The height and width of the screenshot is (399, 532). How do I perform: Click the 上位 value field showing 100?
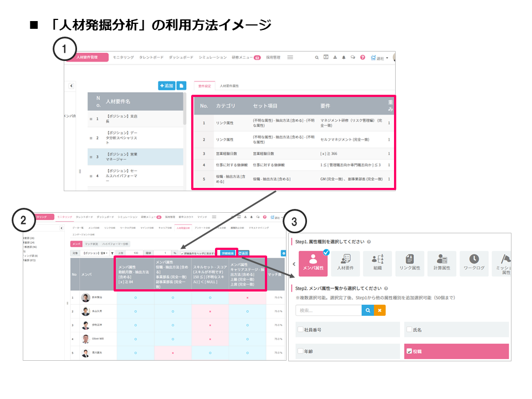point(134,253)
